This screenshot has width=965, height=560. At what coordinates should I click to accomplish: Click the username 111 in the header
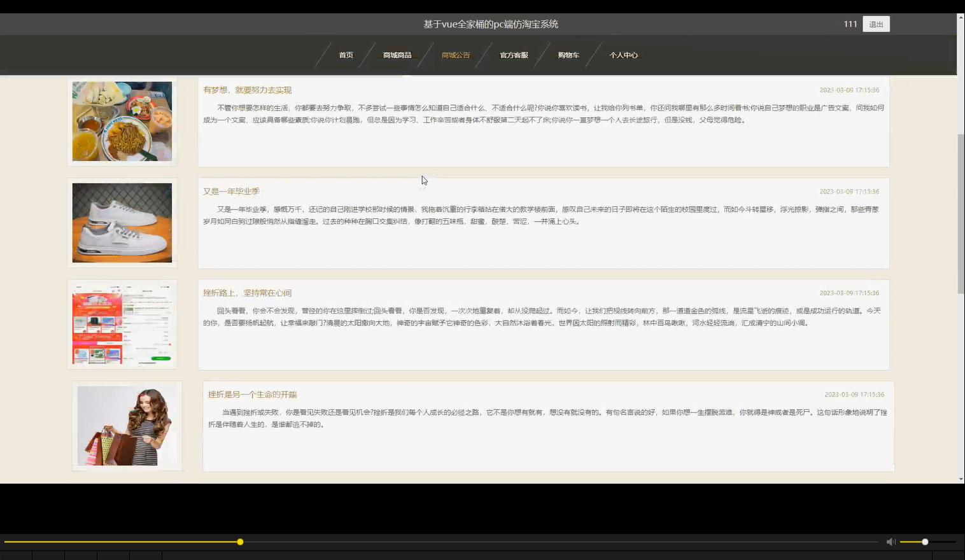[850, 24]
